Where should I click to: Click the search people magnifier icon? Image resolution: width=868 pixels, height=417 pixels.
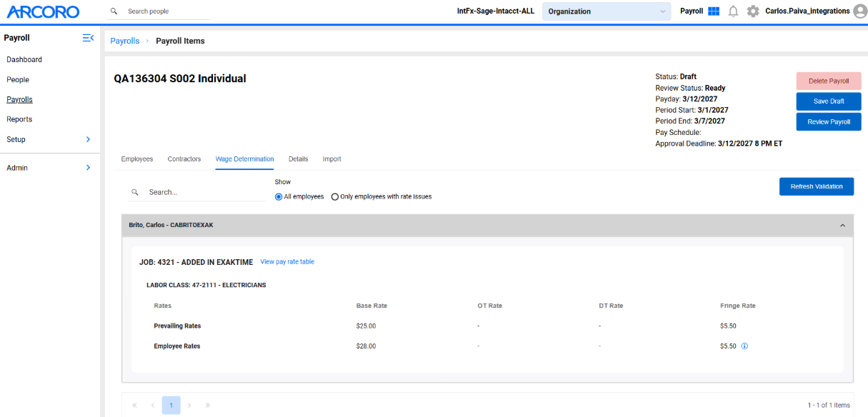(114, 11)
